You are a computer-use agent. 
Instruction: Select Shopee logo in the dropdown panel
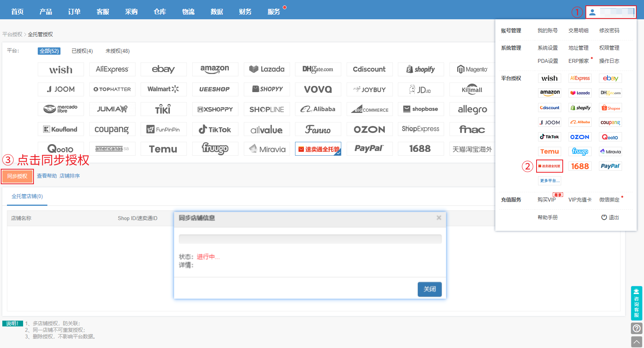[610, 108]
